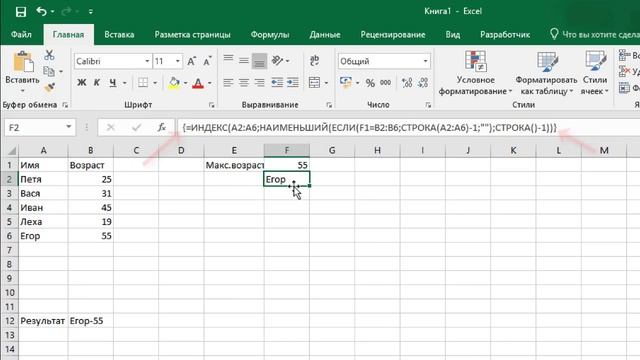Apply percent style format
Viewport: 640px width, 360px height.
tap(370, 83)
